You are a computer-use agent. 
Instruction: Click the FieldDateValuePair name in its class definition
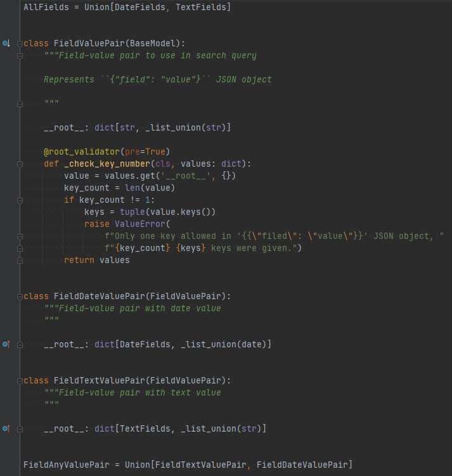click(100, 296)
